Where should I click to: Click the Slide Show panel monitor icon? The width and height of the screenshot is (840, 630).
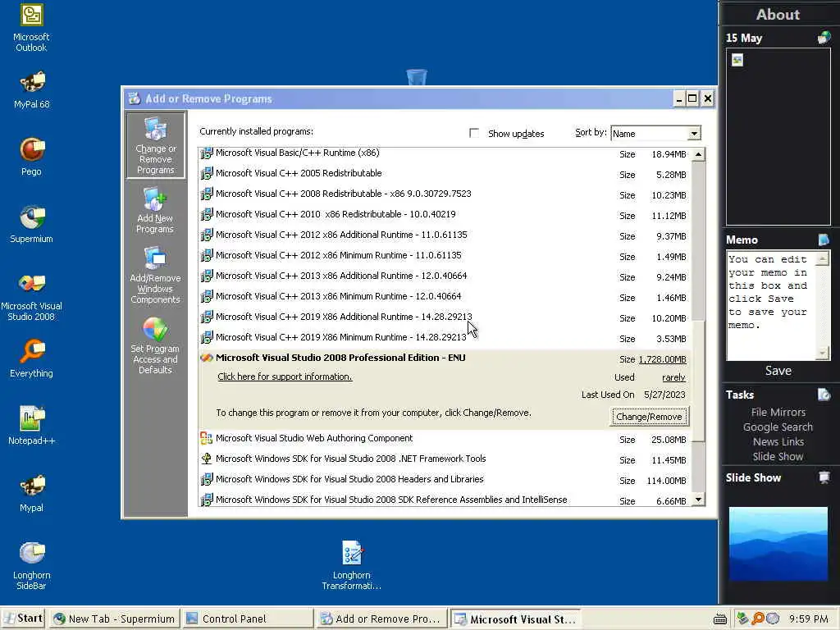(824, 477)
